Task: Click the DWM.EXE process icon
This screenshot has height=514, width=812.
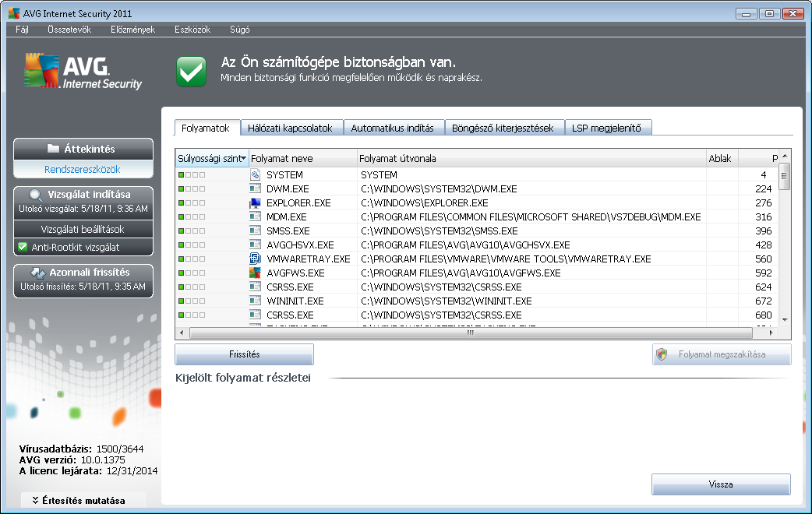Action: (x=255, y=189)
